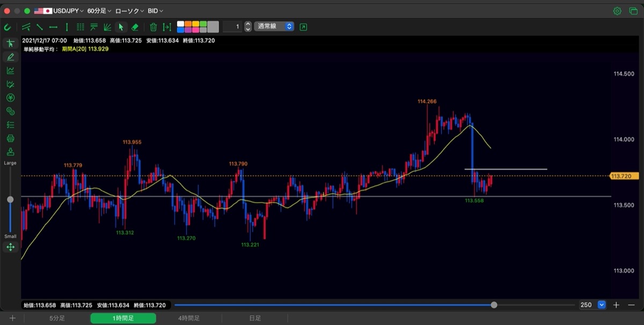Open the dropdown arrow next to 250
Image resolution: width=644 pixels, height=325 pixels.
(x=602, y=305)
